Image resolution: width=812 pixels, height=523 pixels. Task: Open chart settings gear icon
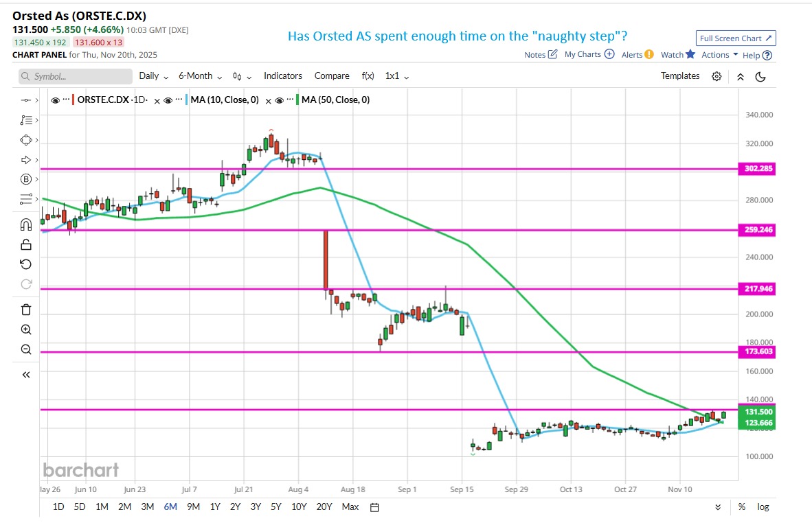tap(717, 76)
